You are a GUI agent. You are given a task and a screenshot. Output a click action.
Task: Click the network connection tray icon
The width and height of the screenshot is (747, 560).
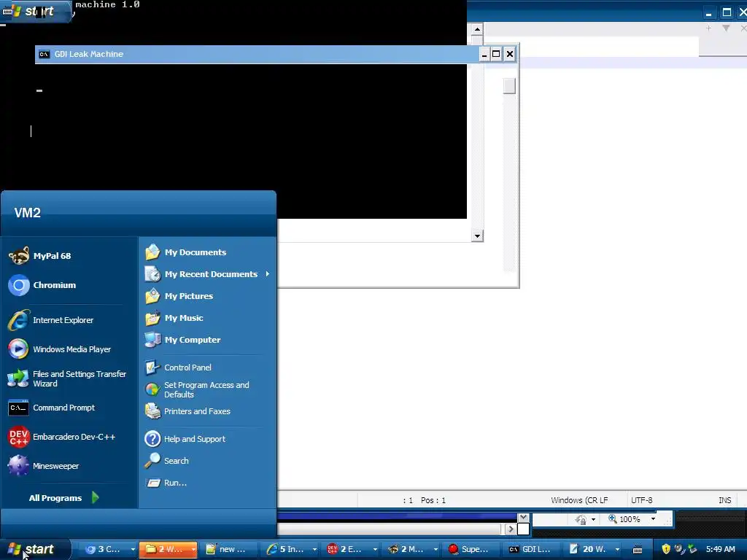pos(679,549)
